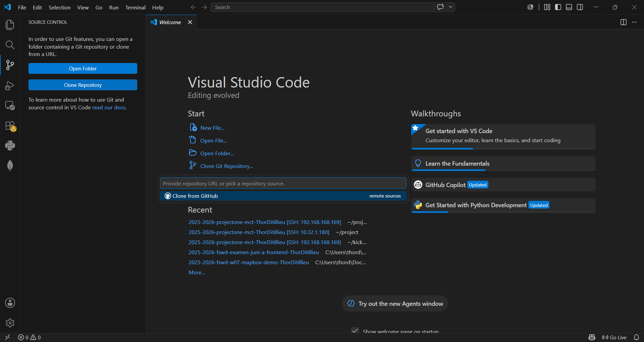Screen dimensions: 644x342
Task: Click Open File... in Start section
Action: [x=214, y=140]
